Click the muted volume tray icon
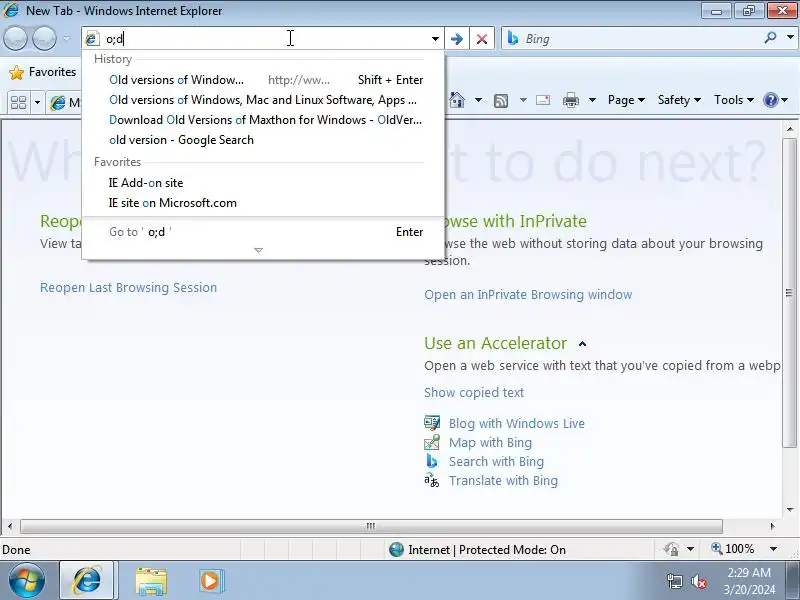This screenshot has height=600, width=800. [698, 581]
